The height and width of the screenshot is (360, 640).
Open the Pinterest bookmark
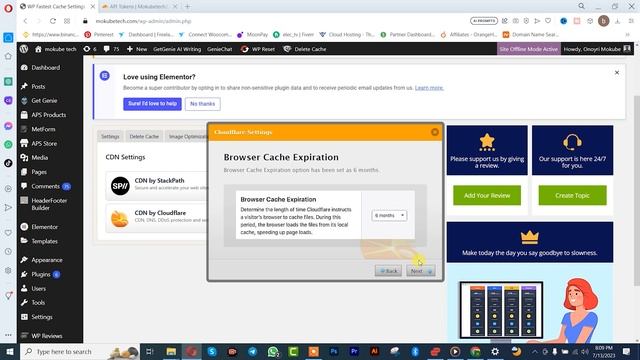coord(99,35)
